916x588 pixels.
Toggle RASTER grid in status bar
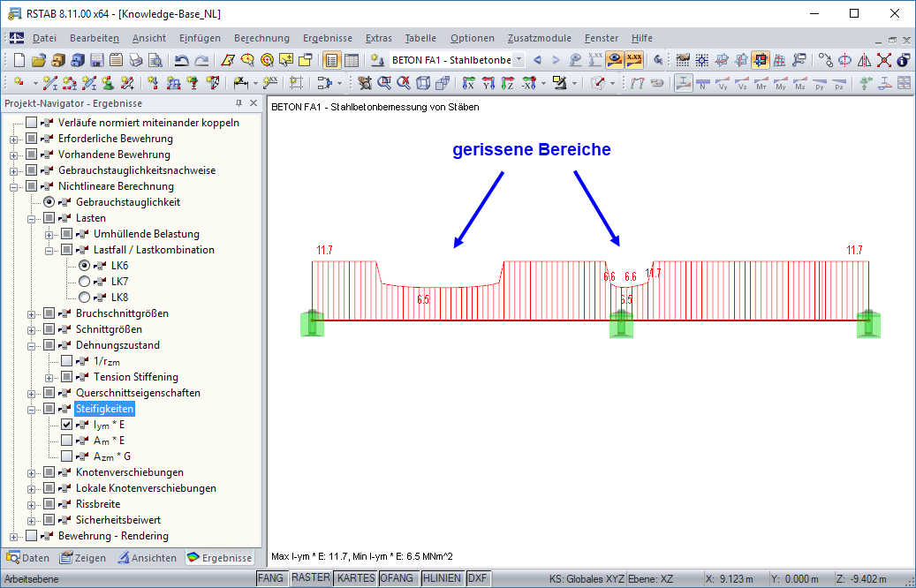click(311, 578)
